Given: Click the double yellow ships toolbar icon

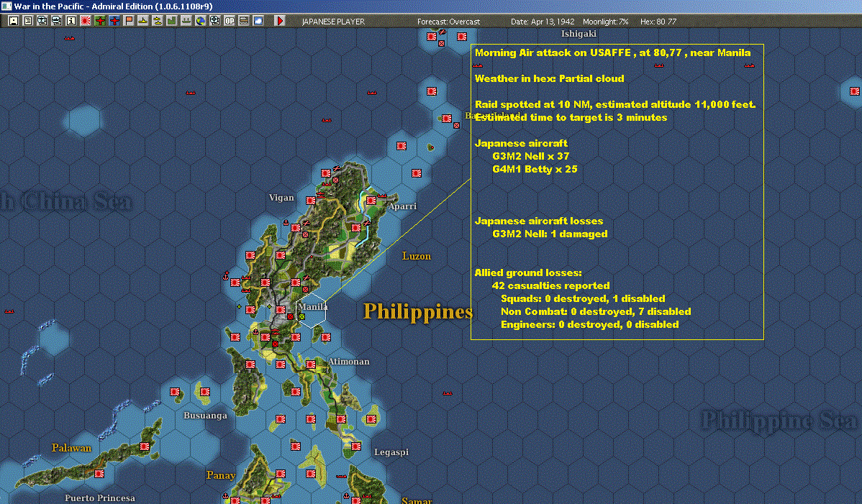Looking at the screenshot, I should [158, 21].
